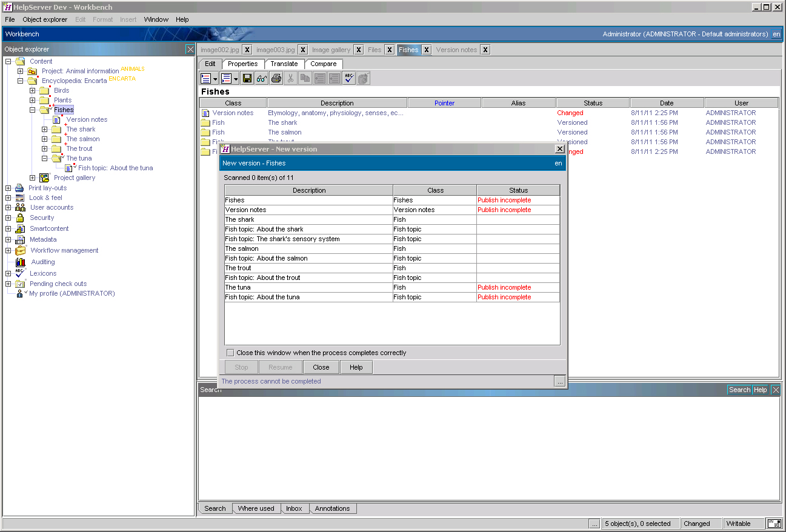This screenshot has width=786, height=532.
Task: Click the Metadata icon in Object explorer
Action: [20, 239]
